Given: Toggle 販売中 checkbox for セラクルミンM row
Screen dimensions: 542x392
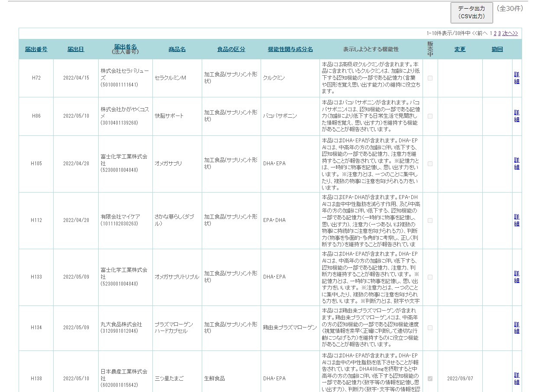Looking at the screenshot, I should coord(430,78).
